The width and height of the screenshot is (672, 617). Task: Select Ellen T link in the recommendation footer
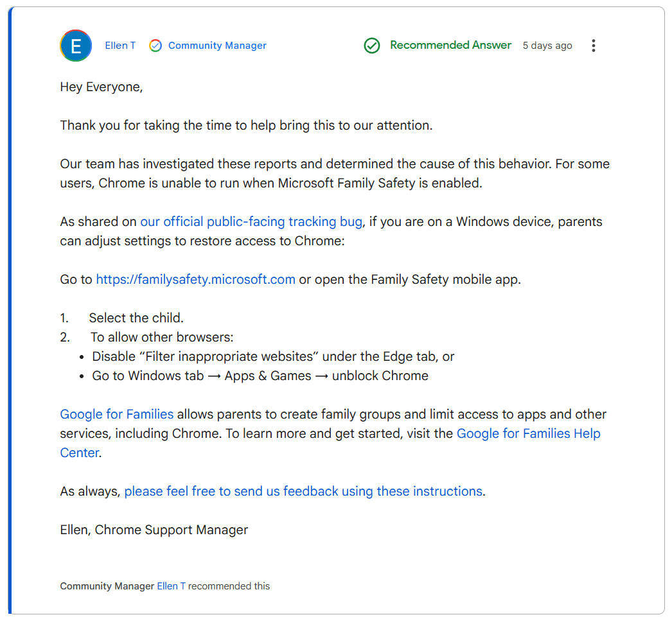tap(170, 586)
